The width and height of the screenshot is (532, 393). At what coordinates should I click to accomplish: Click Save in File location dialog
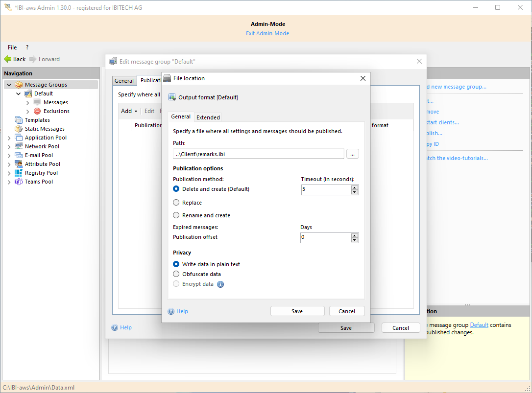pos(297,311)
